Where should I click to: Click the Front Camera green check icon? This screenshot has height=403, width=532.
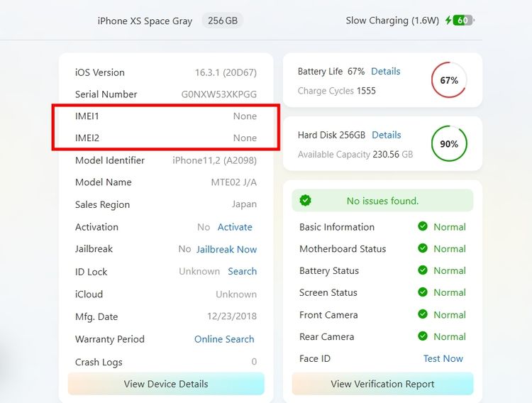click(x=423, y=314)
